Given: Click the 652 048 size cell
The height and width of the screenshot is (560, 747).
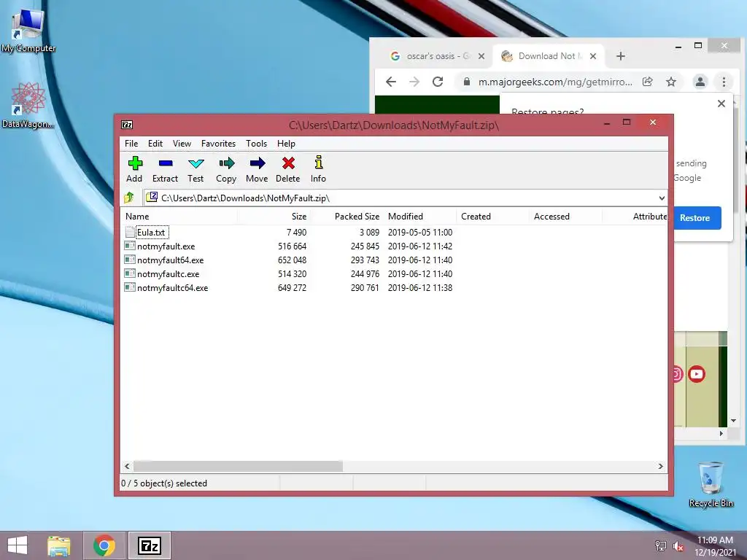Looking at the screenshot, I should [292, 260].
